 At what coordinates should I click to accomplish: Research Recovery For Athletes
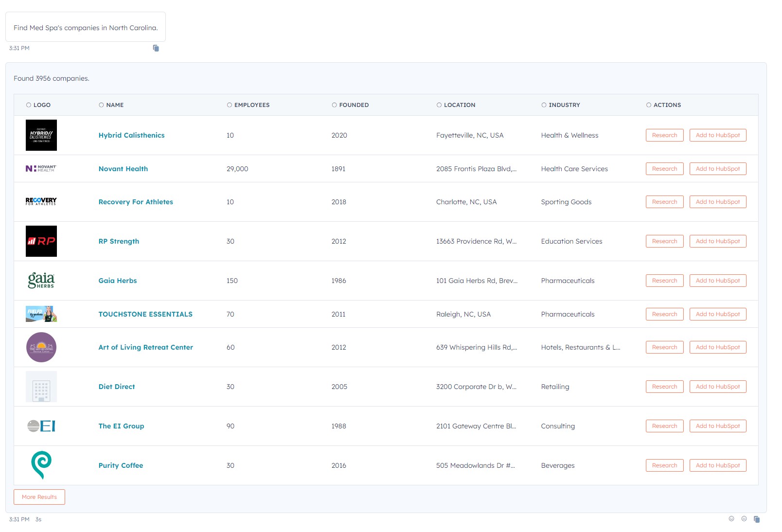(x=665, y=202)
